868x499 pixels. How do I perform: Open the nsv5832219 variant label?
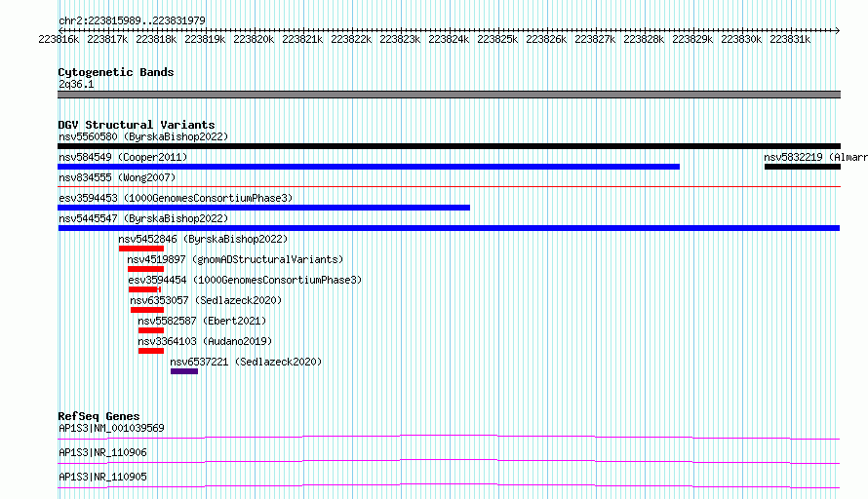[x=815, y=157]
